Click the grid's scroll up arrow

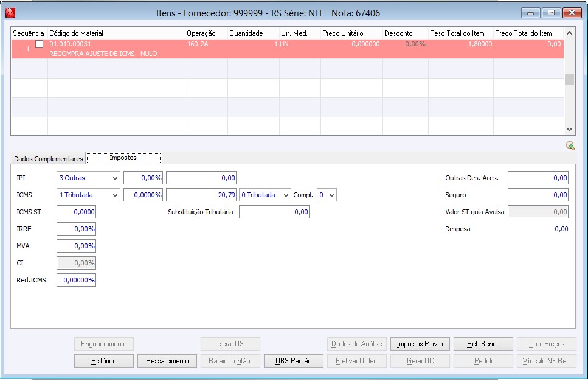click(569, 33)
